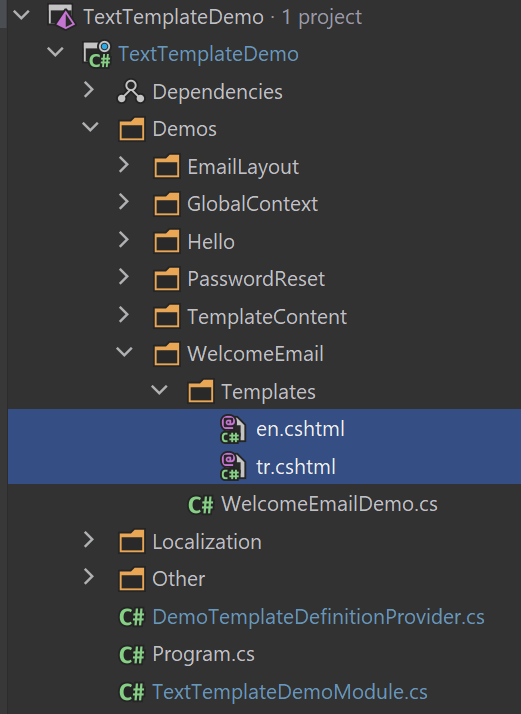Screen dimensions: 521x714
Task: Click the Other folder icon
Action: click(x=132, y=579)
